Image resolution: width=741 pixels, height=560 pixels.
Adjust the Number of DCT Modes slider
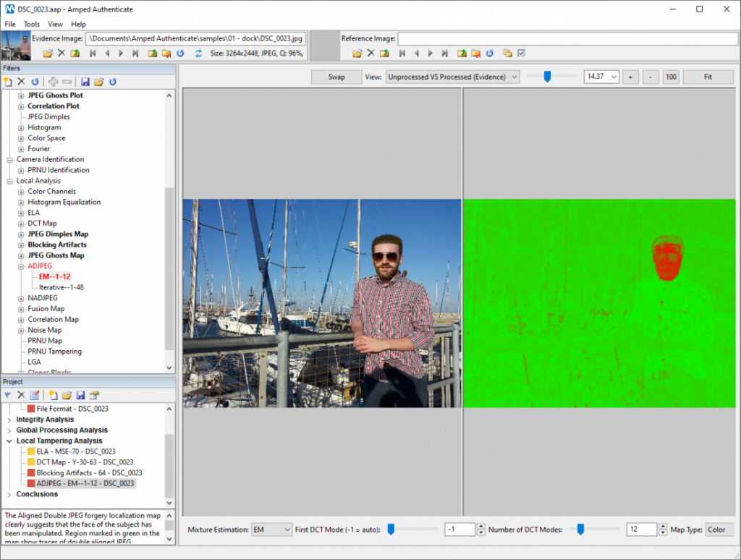[580, 530]
